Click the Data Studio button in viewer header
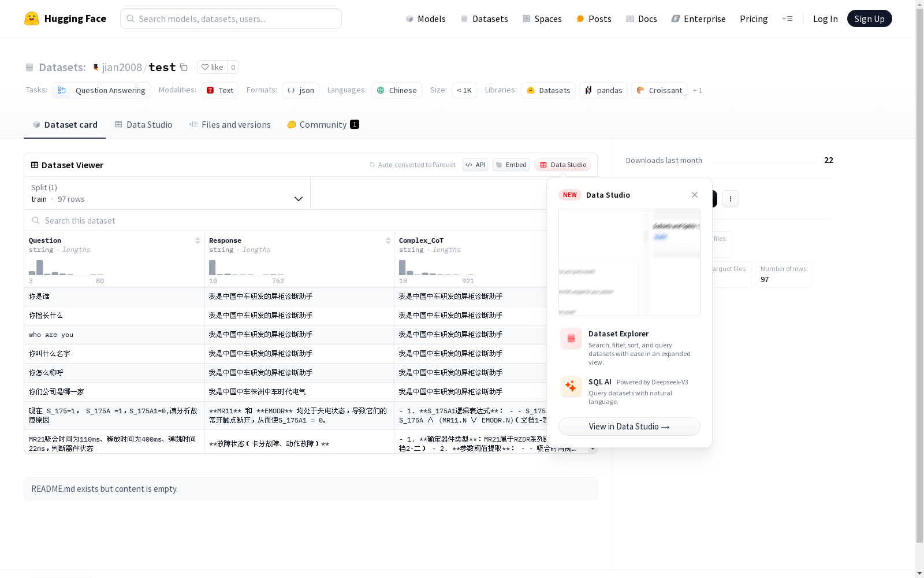This screenshot has width=924, height=578. pos(562,165)
